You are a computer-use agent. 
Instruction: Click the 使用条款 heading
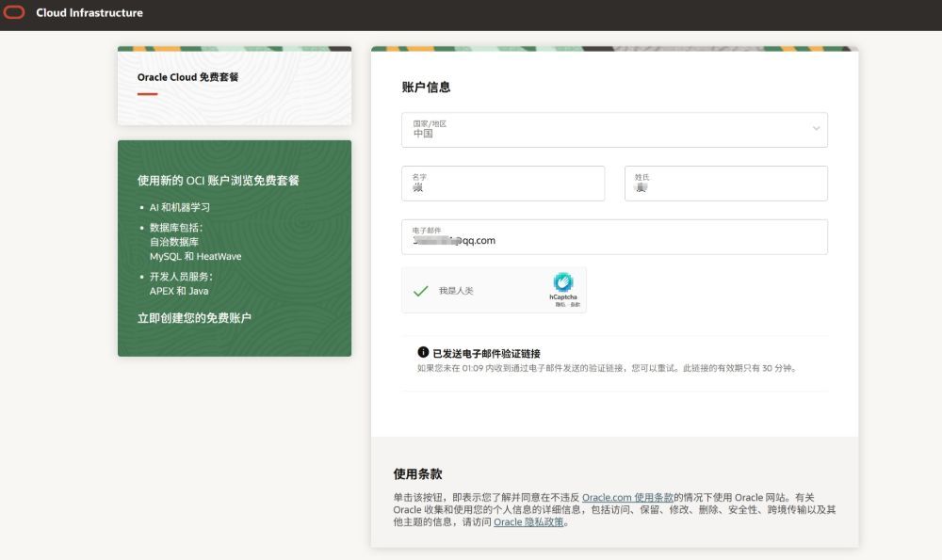pyautogui.click(x=417, y=474)
